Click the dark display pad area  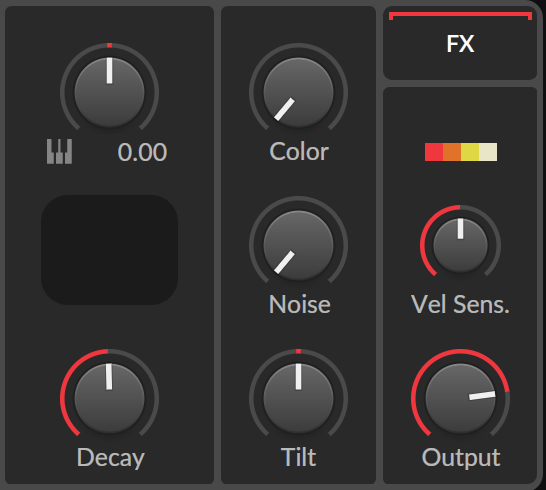pos(109,250)
